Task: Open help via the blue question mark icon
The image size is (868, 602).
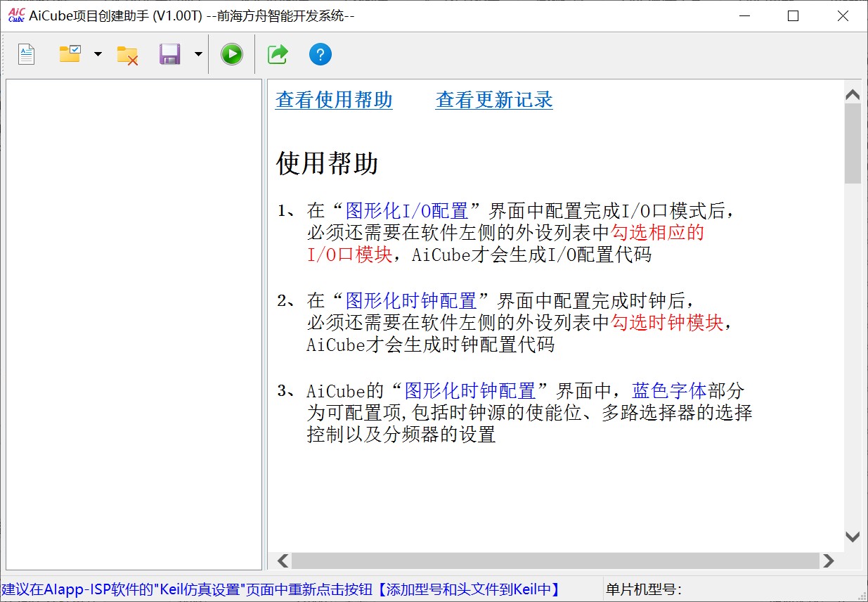Action: tap(320, 54)
